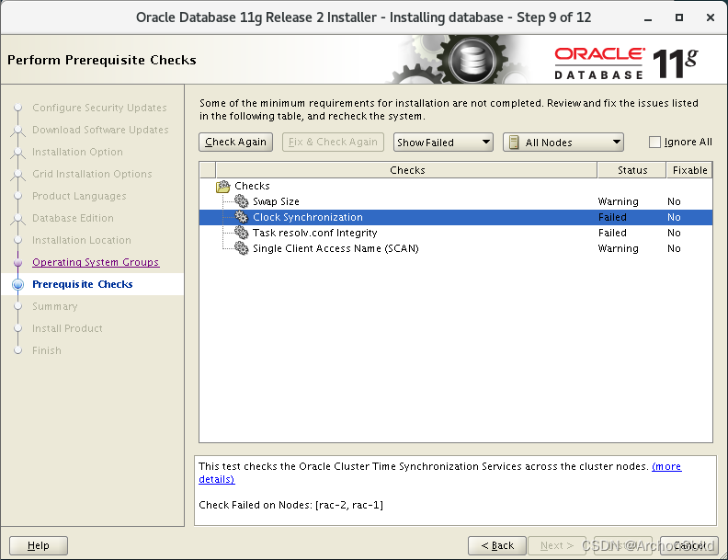
Task: Select the Swap Size check row
Action: coord(456,201)
